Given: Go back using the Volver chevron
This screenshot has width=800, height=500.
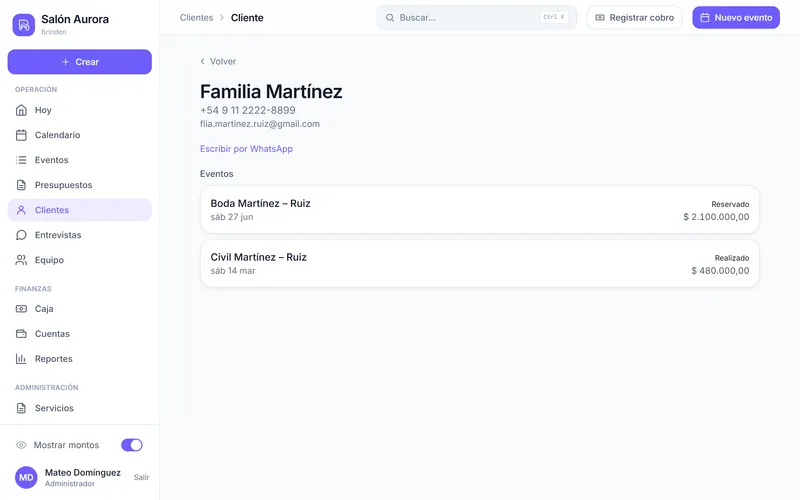Looking at the screenshot, I should 203,61.
